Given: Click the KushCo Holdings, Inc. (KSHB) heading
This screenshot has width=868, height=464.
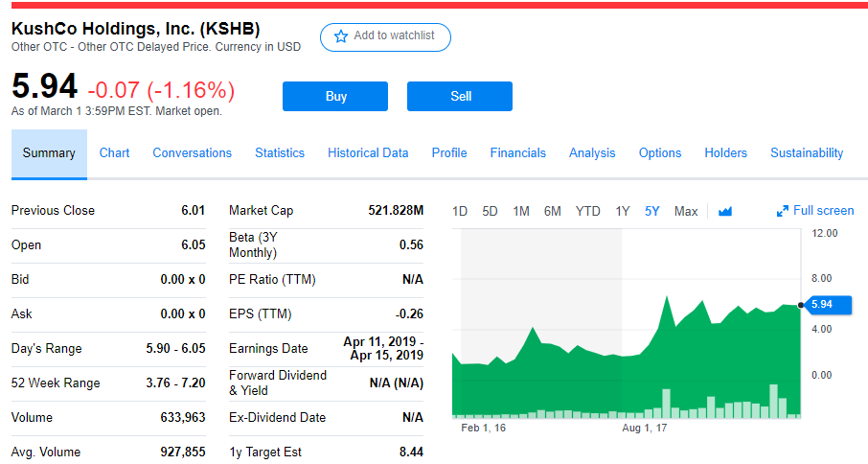Looking at the screenshot, I should pos(136,29).
